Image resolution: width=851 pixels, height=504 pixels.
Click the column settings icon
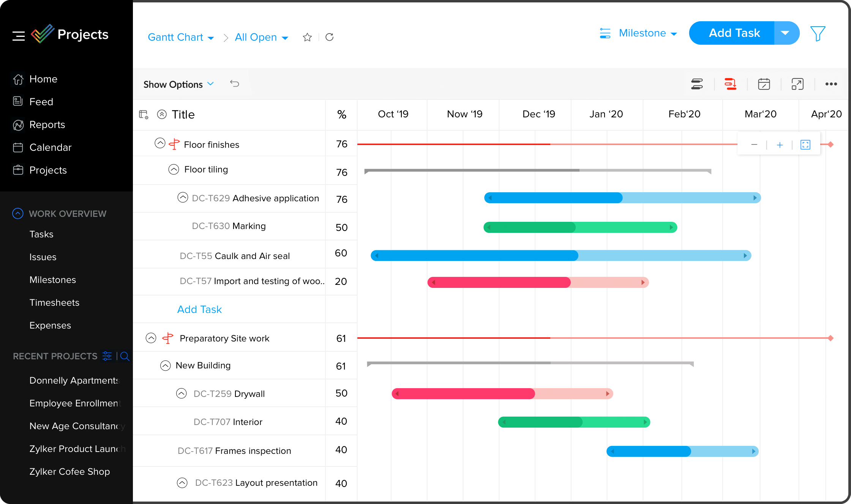[145, 114]
